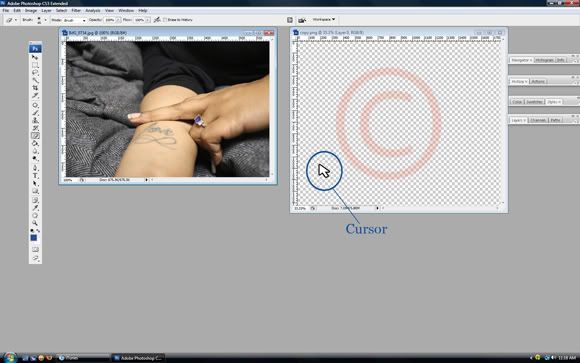Activate Adobe Photoshop taskbar button
580x363 pixels.
[138, 358]
